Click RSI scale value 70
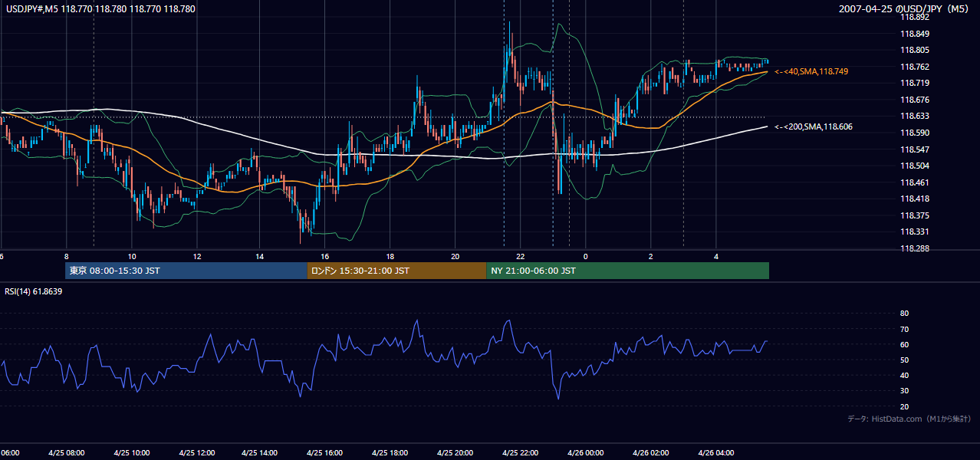This screenshot has height=460, width=980. [904, 329]
